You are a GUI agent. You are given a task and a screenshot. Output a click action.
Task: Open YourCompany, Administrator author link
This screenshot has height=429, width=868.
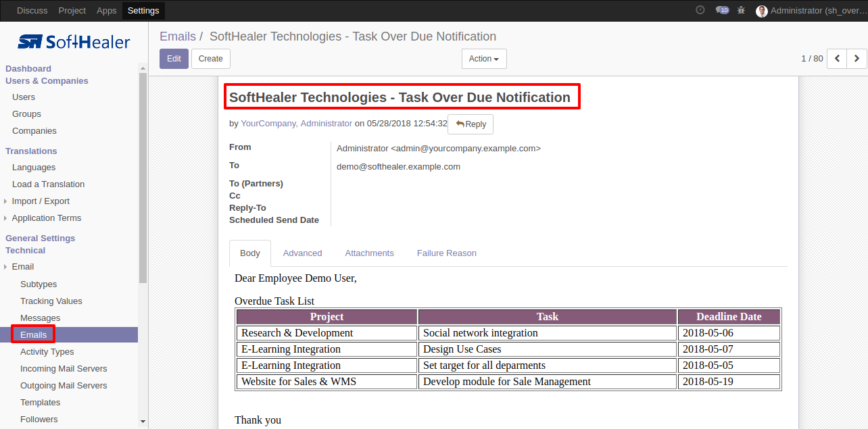297,124
